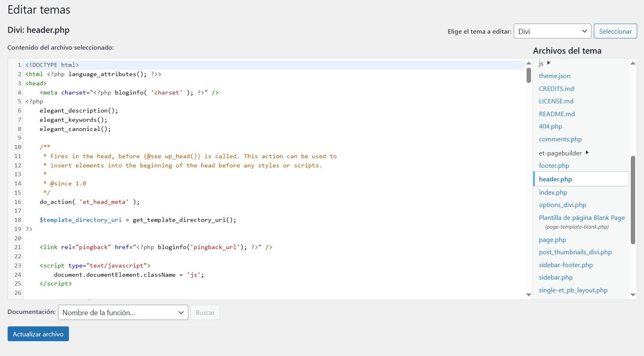Click line number 1 in the gutter
Screen dimensions: 644x356
point(19,65)
